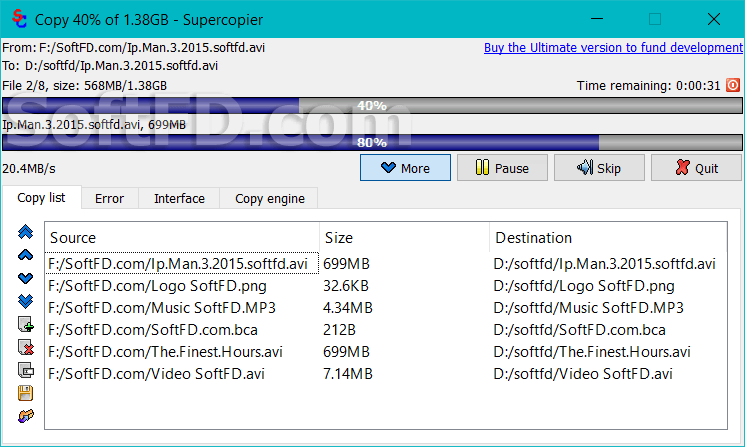Screen dimensions: 745x447
Task: Save copy list with floppy disk icon
Action: (x=26, y=393)
